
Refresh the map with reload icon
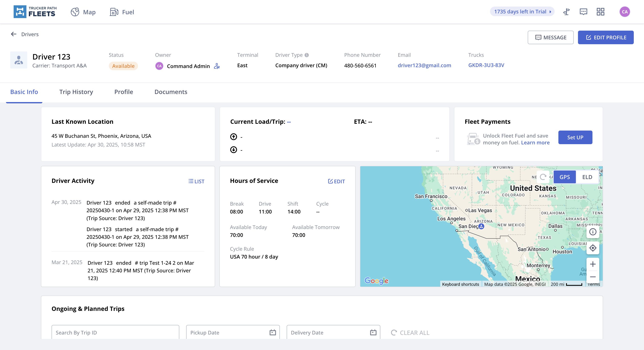click(x=543, y=177)
